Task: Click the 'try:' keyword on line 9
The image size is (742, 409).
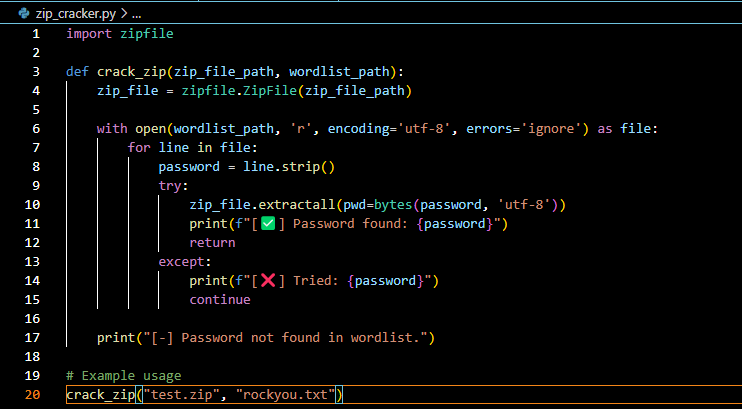Action: click(x=174, y=186)
